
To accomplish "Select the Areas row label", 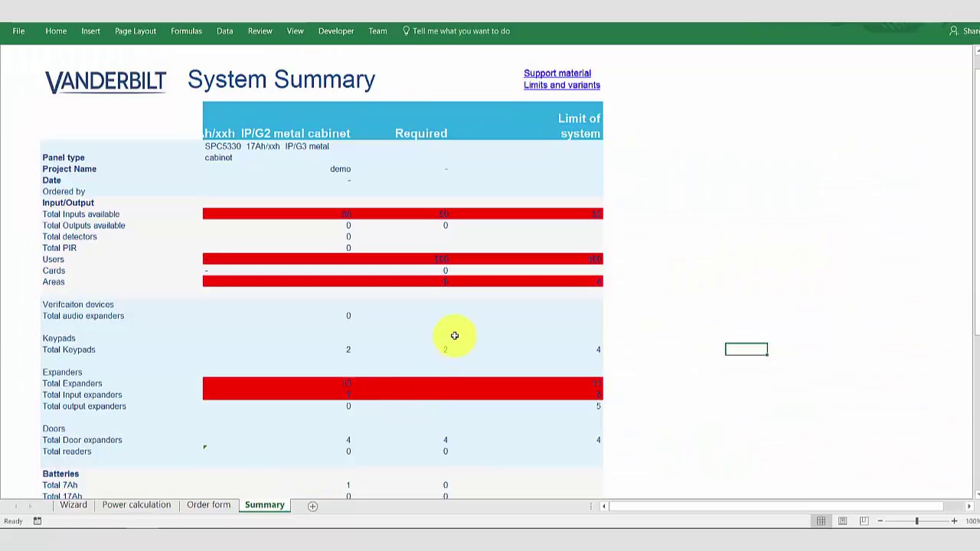I will pyautogui.click(x=54, y=282).
